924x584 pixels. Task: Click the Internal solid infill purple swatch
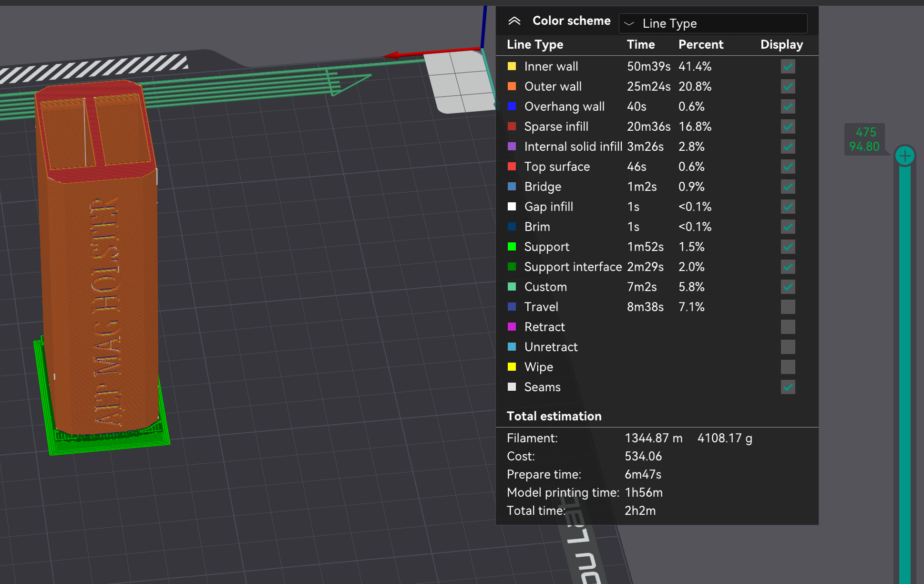point(512,146)
